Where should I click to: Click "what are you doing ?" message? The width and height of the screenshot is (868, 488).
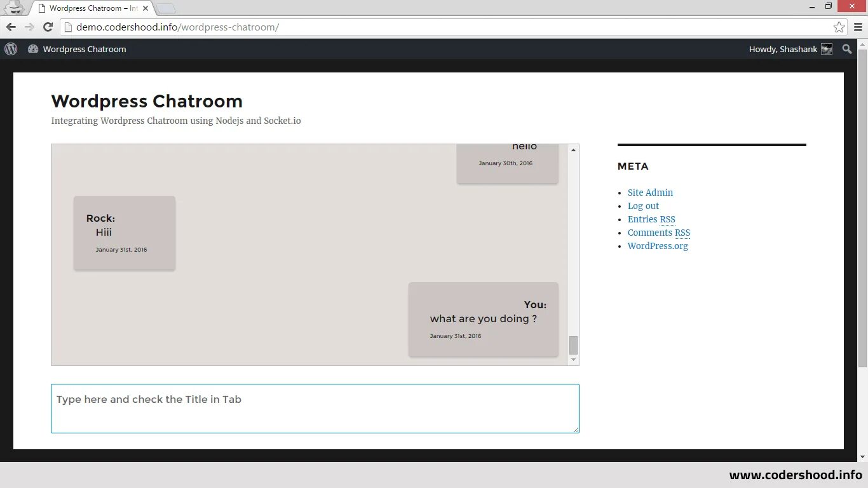click(x=484, y=319)
